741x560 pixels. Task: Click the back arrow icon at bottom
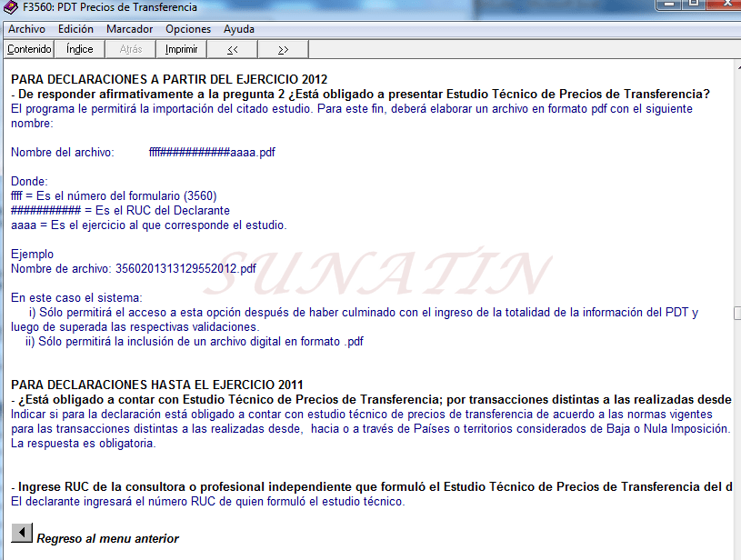pos(21,534)
